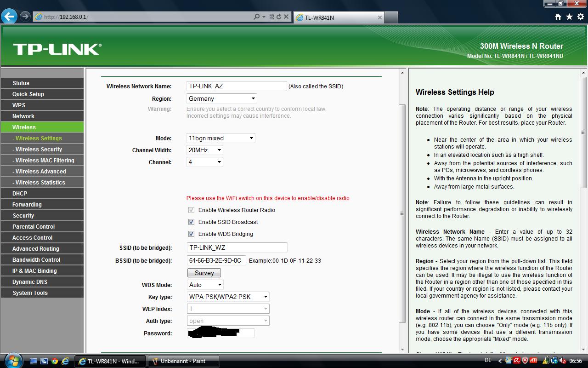
Task: Click Switch between windows quick launch icon
Action: pos(44,361)
